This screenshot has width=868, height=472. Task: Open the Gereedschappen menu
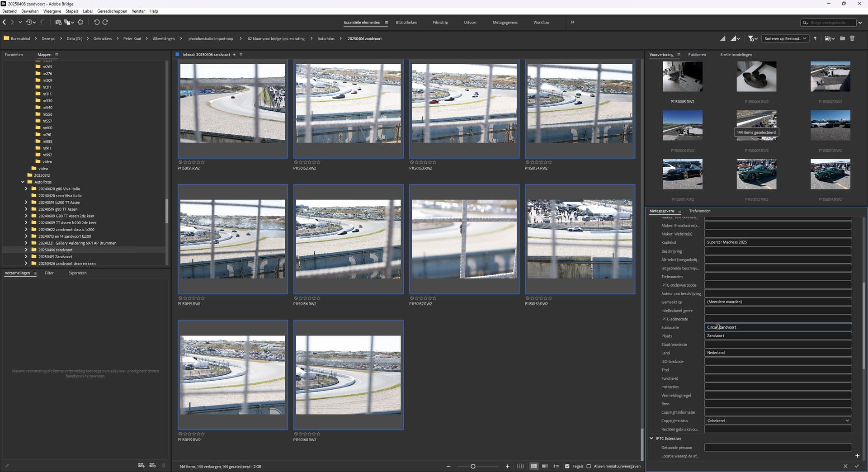112,11
